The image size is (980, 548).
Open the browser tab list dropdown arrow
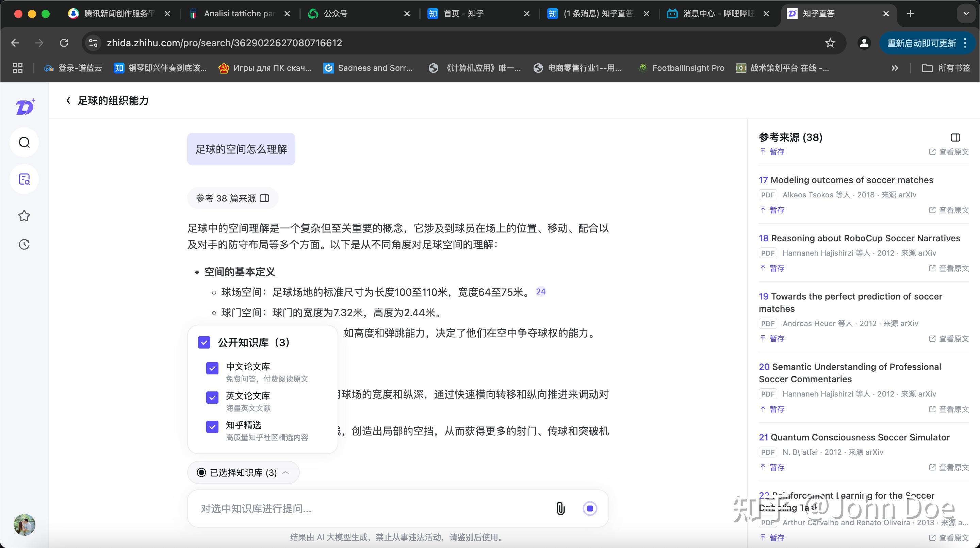click(966, 14)
